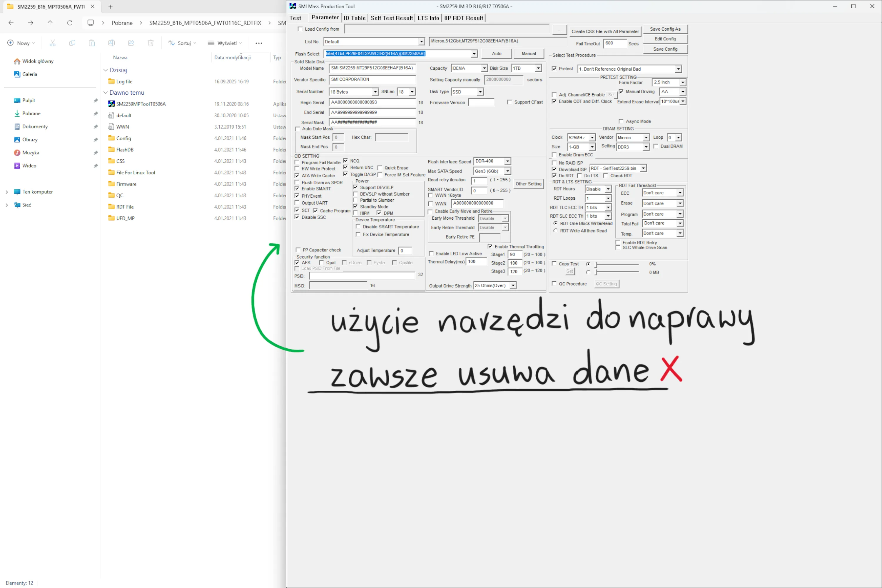
Task: Click the Explorer refresh icon
Action: [70, 23]
